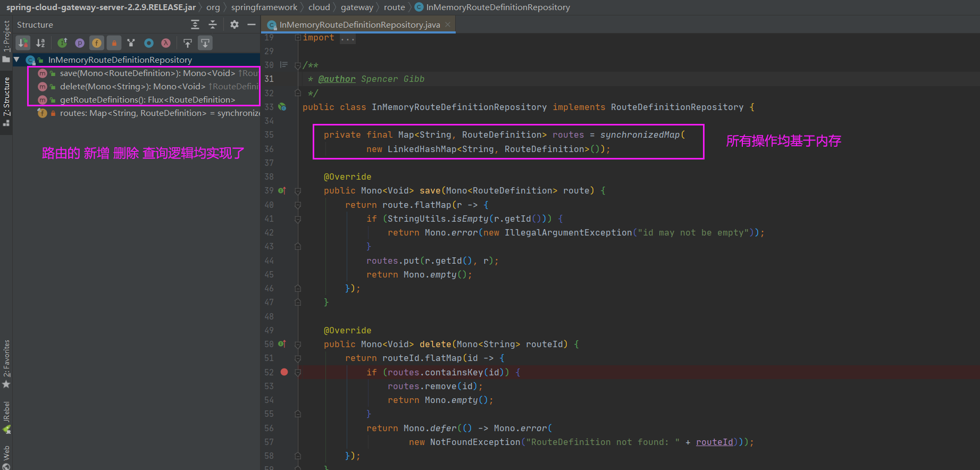Click 'route' breadcrumb in navigation bar
The height and width of the screenshot is (470, 980).
tap(395, 7)
